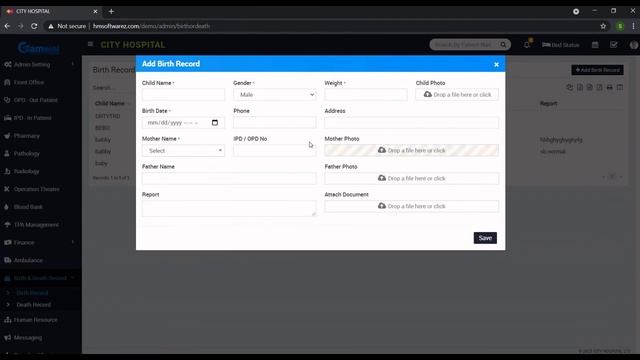Bookmark this page with star icon
Viewport: 640px width, 360px height.
tap(603, 26)
